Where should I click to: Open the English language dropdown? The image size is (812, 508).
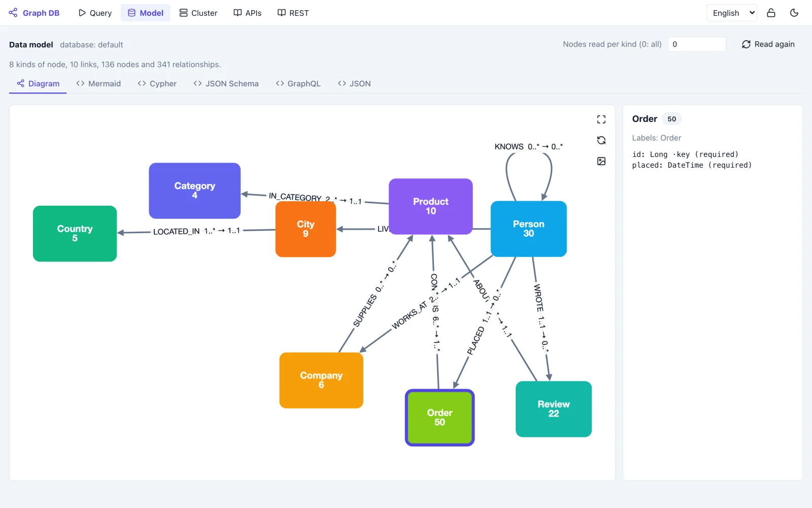pos(731,13)
